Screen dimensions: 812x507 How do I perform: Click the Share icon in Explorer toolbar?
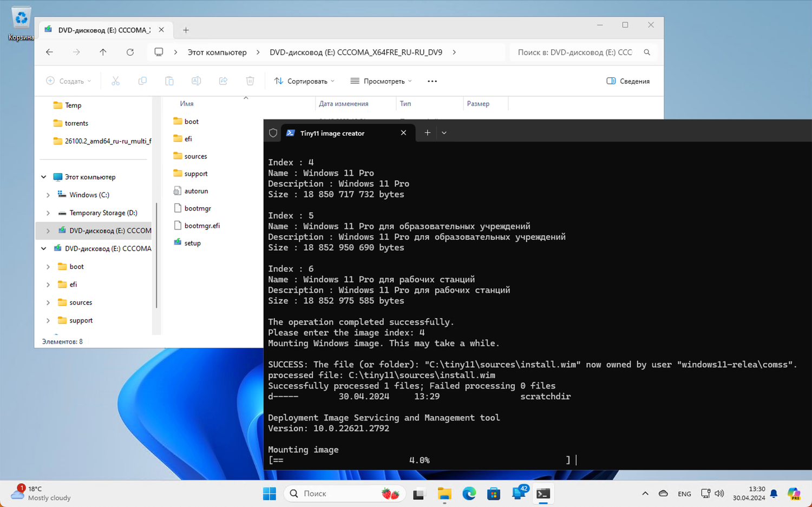(x=223, y=81)
